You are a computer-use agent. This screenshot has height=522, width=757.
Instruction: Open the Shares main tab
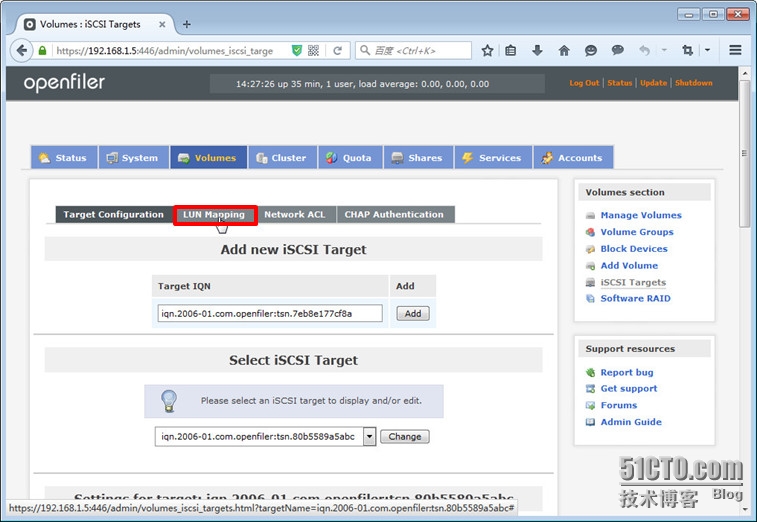(x=419, y=157)
